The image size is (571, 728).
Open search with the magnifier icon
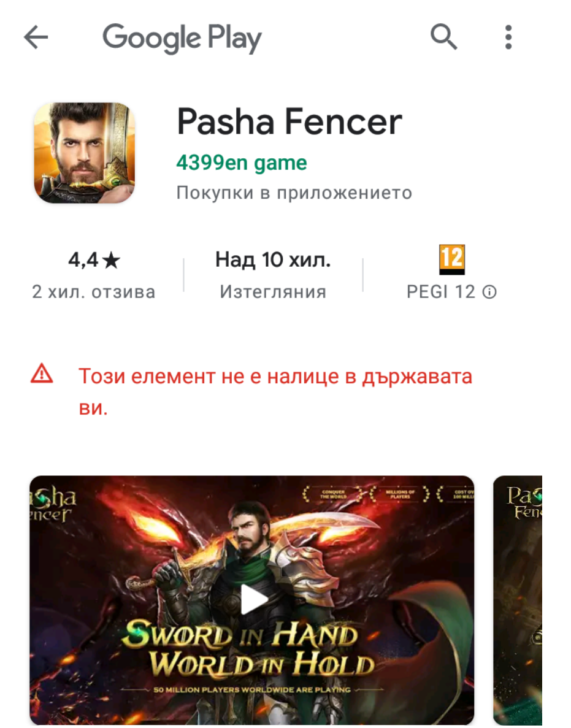(x=444, y=37)
